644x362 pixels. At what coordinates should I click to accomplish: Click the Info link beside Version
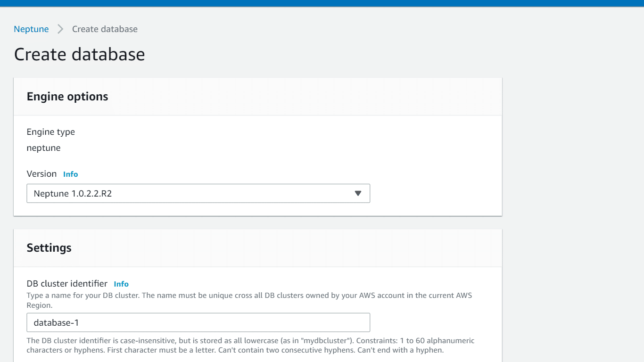pyautogui.click(x=70, y=174)
